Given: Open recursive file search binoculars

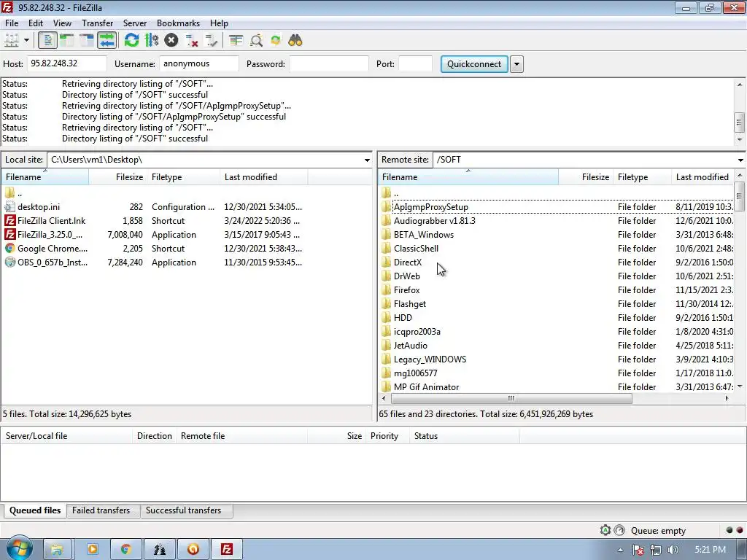Looking at the screenshot, I should (x=295, y=41).
